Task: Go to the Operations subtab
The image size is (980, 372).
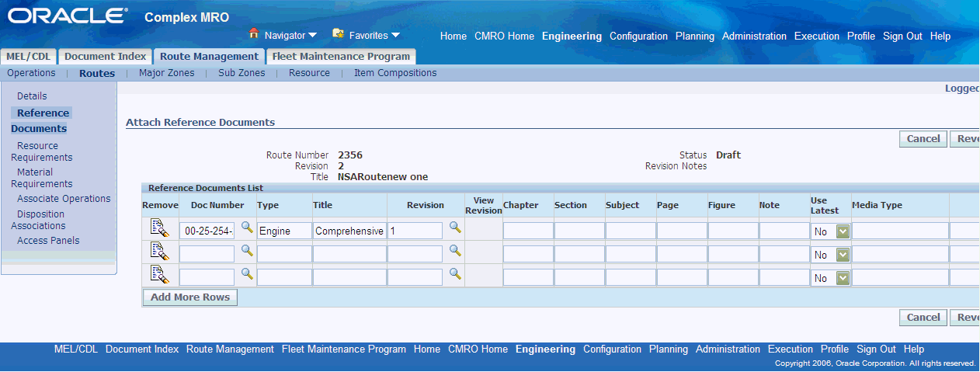Action: pyautogui.click(x=31, y=73)
